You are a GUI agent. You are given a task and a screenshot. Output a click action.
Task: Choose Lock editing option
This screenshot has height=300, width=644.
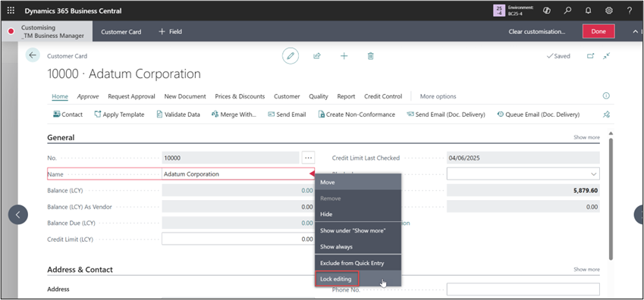pyautogui.click(x=358, y=279)
